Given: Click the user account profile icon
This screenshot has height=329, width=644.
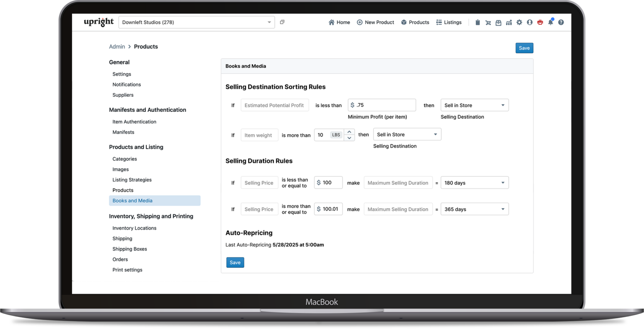Looking at the screenshot, I should pyautogui.click(x=530, y=23).
